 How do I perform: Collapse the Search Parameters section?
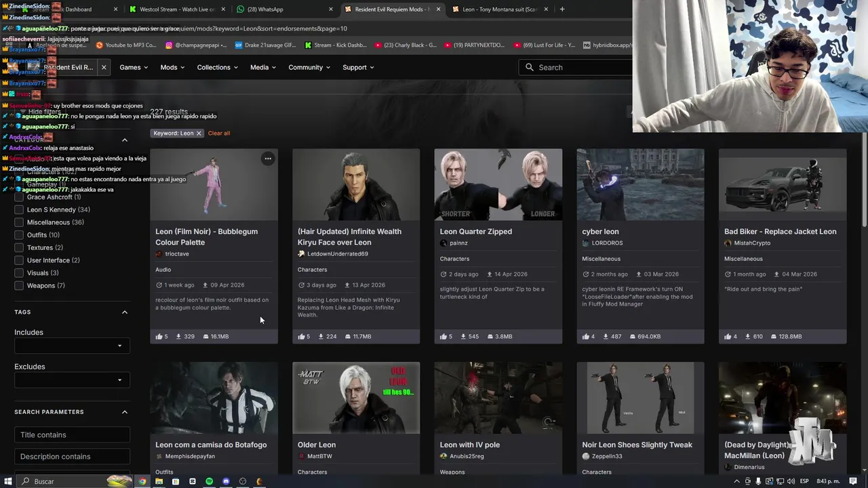[125, 412]
